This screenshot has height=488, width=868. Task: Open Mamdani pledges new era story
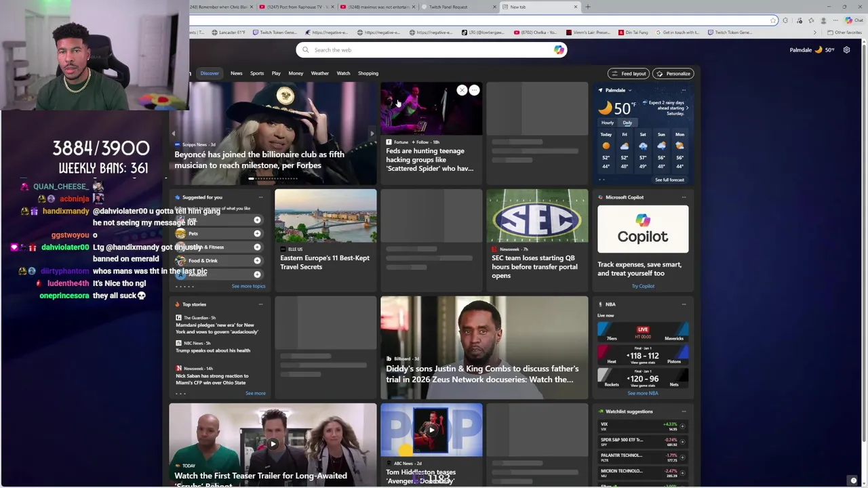[x=217, y=328]
